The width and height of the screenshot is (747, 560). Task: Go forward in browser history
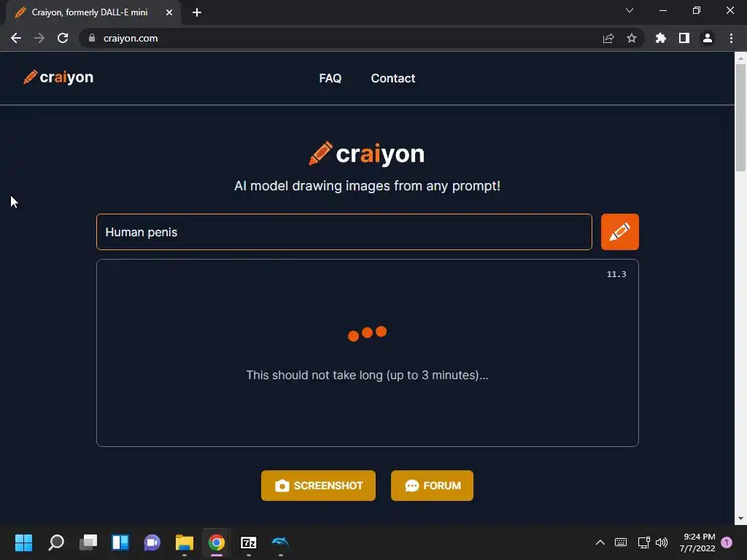click(39, 38)
